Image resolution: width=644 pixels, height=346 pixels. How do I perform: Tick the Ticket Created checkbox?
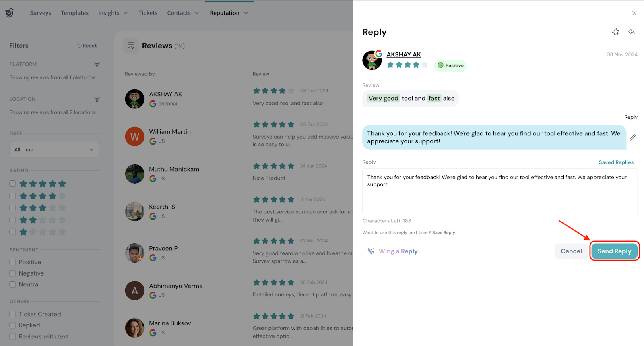(x=12, y=314)
